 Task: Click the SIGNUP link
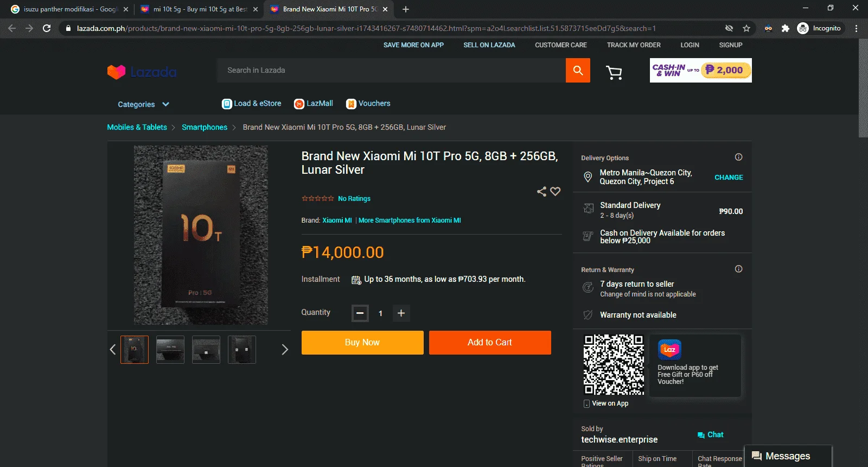pyautogui.click(x=731, y=45)
